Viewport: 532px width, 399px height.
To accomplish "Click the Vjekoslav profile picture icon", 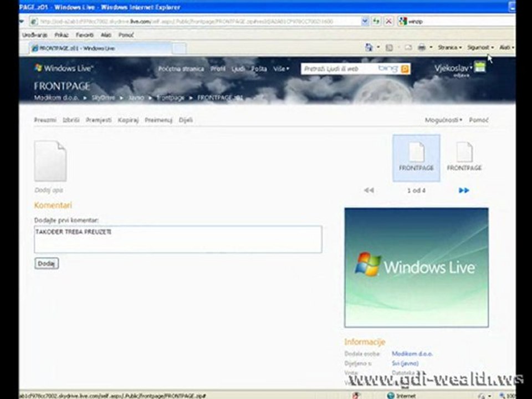I will tap(480, 67).
